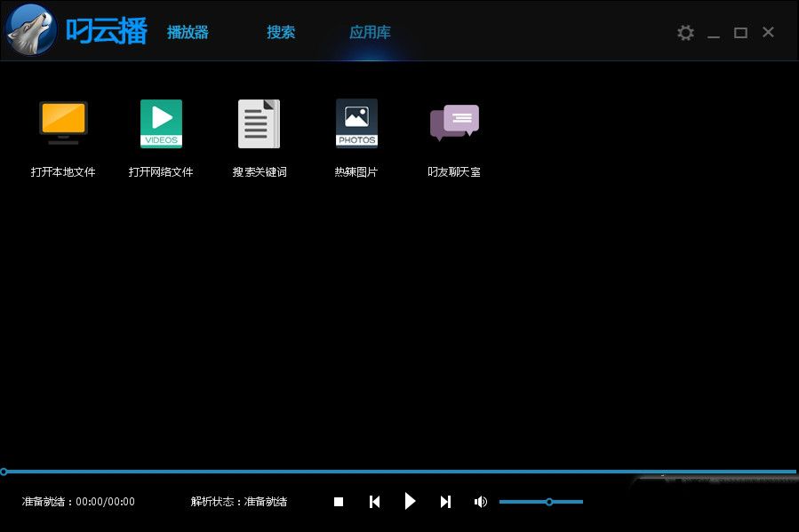The height and width of the screenshot is (532, 799).
Task: Click the 打开本地文件 text label
Action: [x=63, y=171]
